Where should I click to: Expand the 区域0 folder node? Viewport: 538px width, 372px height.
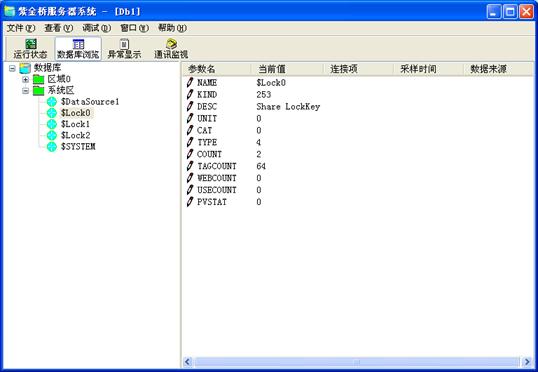click(x=25, y=79)
